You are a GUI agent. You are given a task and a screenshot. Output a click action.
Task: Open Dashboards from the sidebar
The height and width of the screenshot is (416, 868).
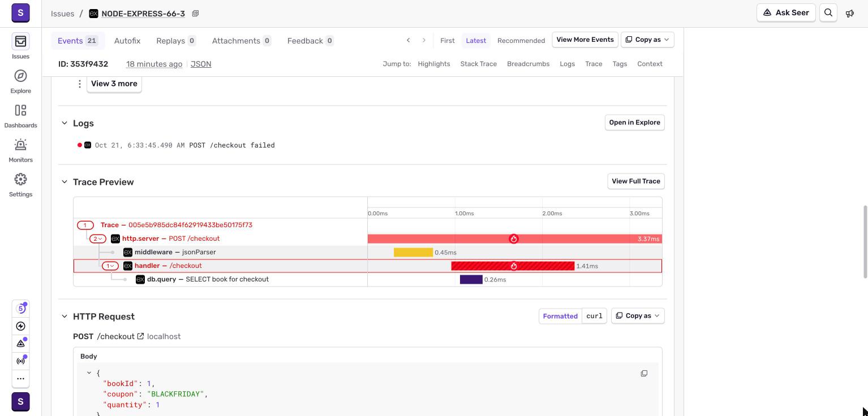[20, 116]
